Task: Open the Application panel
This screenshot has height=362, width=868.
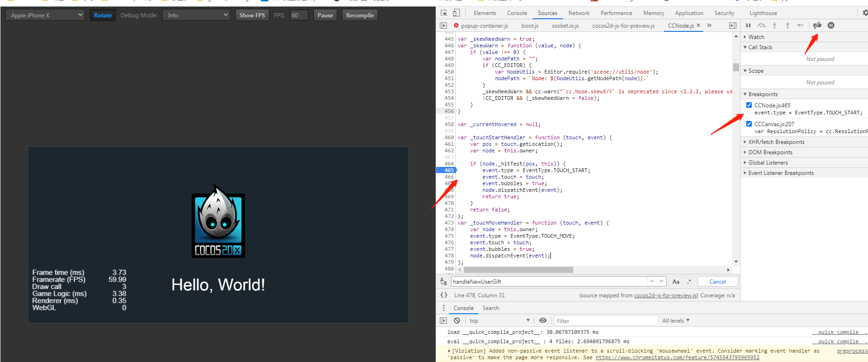Action: point(689,13)
